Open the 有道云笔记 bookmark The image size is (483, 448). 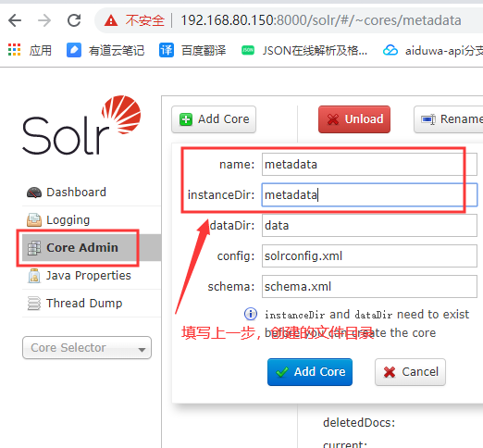tap(105, 50)
